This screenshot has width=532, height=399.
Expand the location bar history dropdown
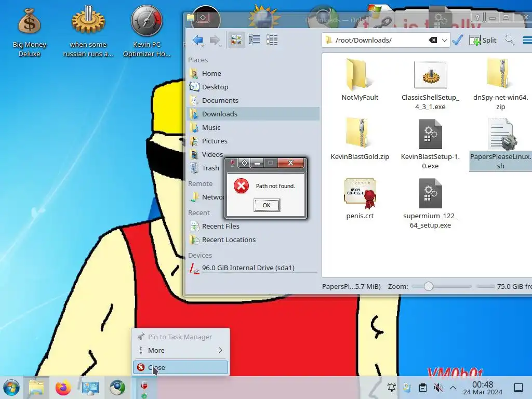click(445, 40)
